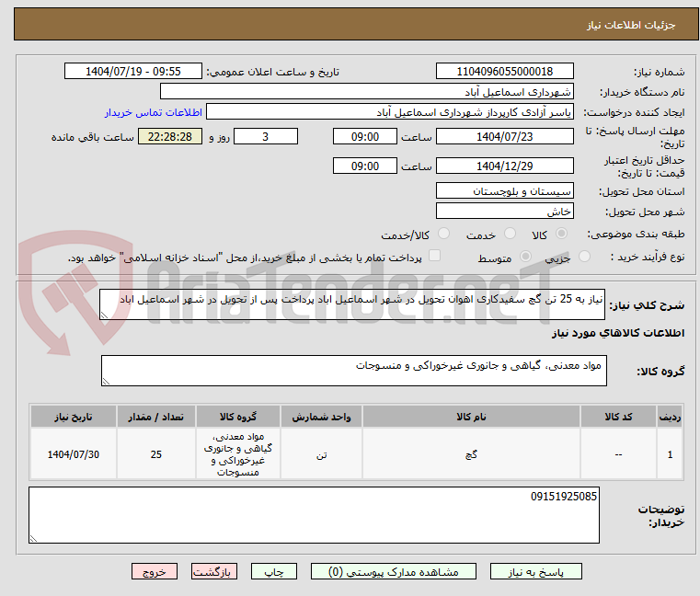Viewport: 700px width, 596px height.
Task: Click the خروج exit button
Action: click(154, 571)
